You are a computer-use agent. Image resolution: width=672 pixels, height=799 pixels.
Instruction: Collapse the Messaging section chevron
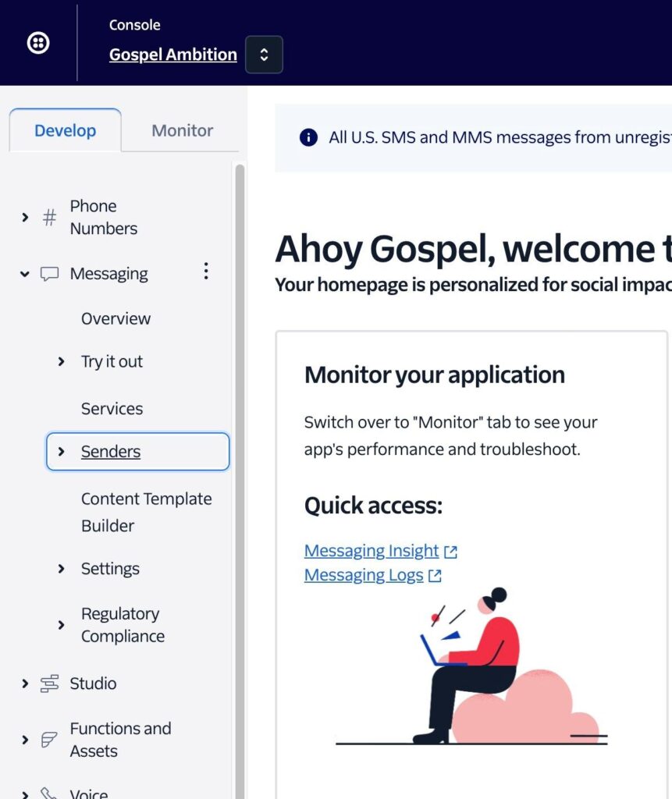click(25, 274)
